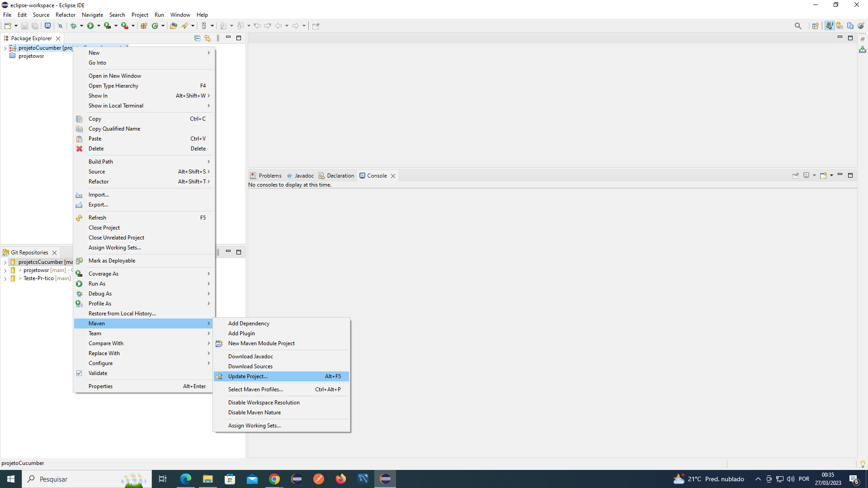Click Add Dependency in the Maven submenu
868x488 pixels.
pyautogui.click(x=248, y=323)
